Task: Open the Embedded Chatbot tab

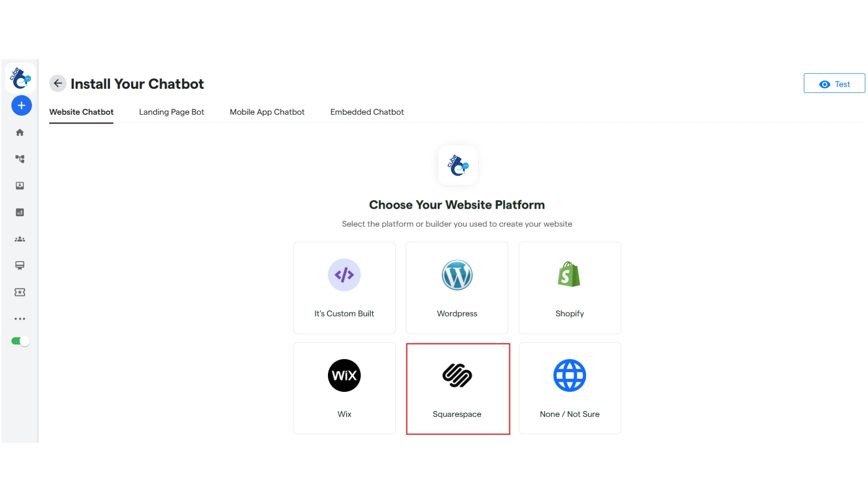Action: click(367, 112)
